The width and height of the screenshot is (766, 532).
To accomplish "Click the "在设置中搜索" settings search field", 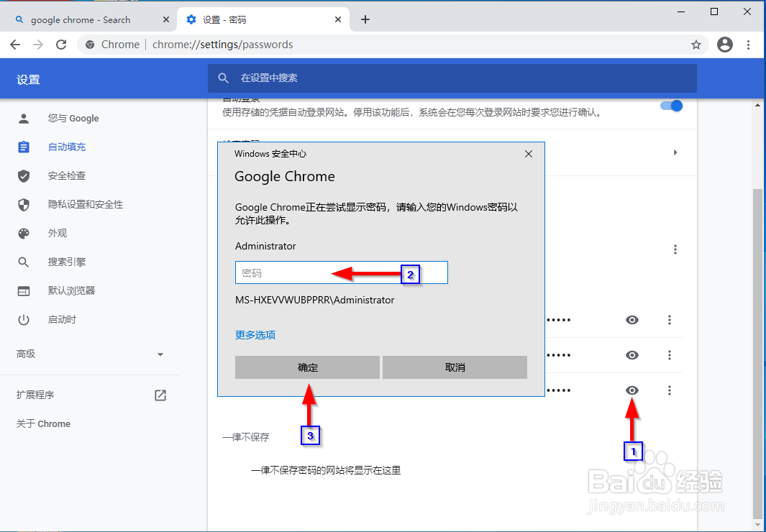I will click(x=452, y=78).
